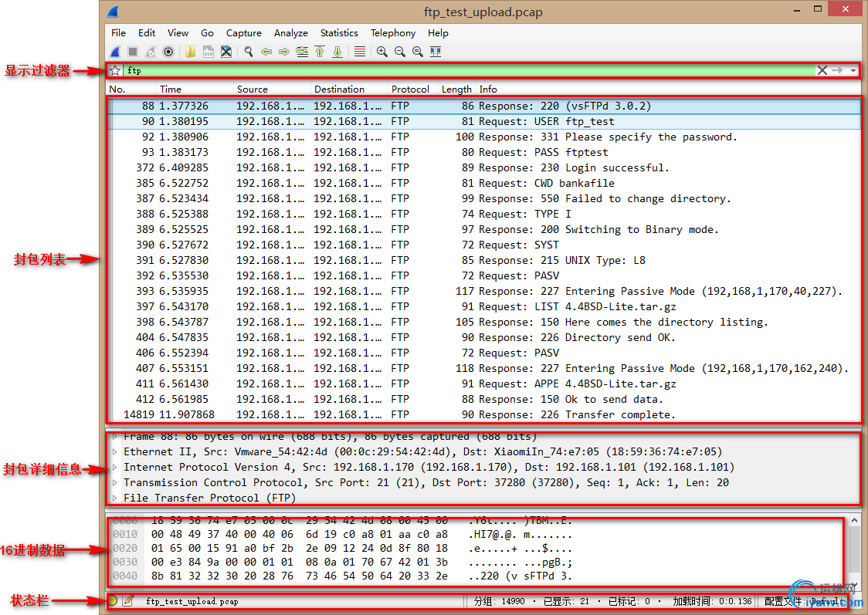Click the go to packet icon
The image size is (868, 615).
pos(302,52)
